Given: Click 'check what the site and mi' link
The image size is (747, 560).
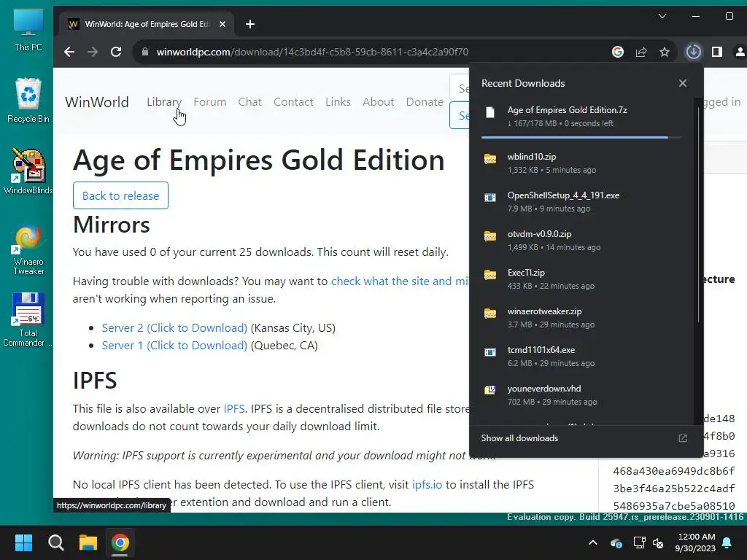Looking at the screenshot, I should (x=400, y=281).
